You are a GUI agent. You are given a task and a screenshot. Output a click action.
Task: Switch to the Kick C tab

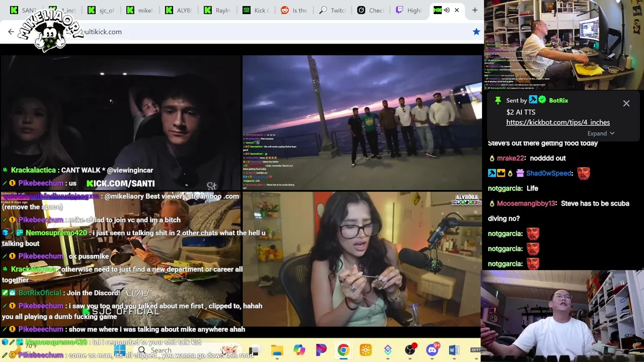[x=257, y=10]
